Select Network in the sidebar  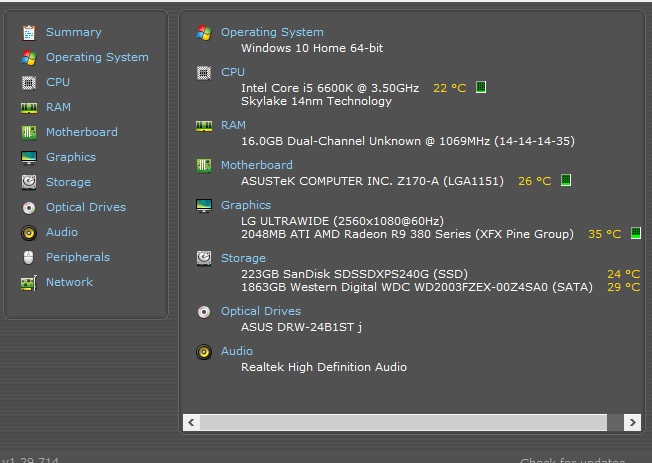(69, 282)
